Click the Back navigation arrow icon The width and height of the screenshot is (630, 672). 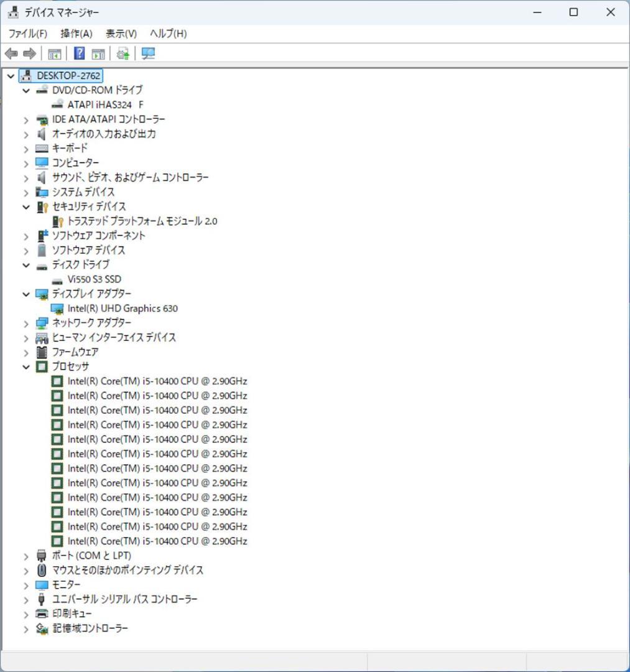pyautogui.click(x=10, y=54)
